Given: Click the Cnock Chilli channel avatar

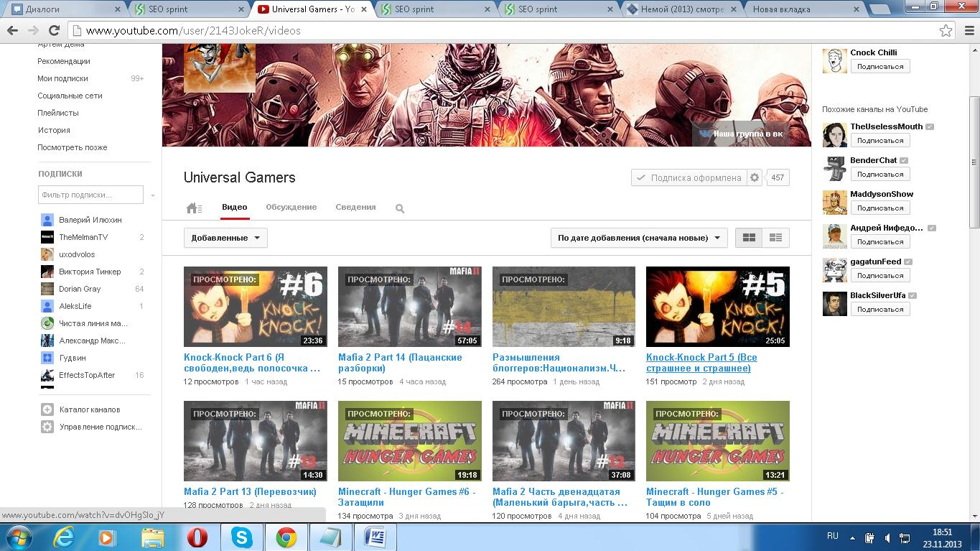Looking at the screenshot, I should point(834,60).
